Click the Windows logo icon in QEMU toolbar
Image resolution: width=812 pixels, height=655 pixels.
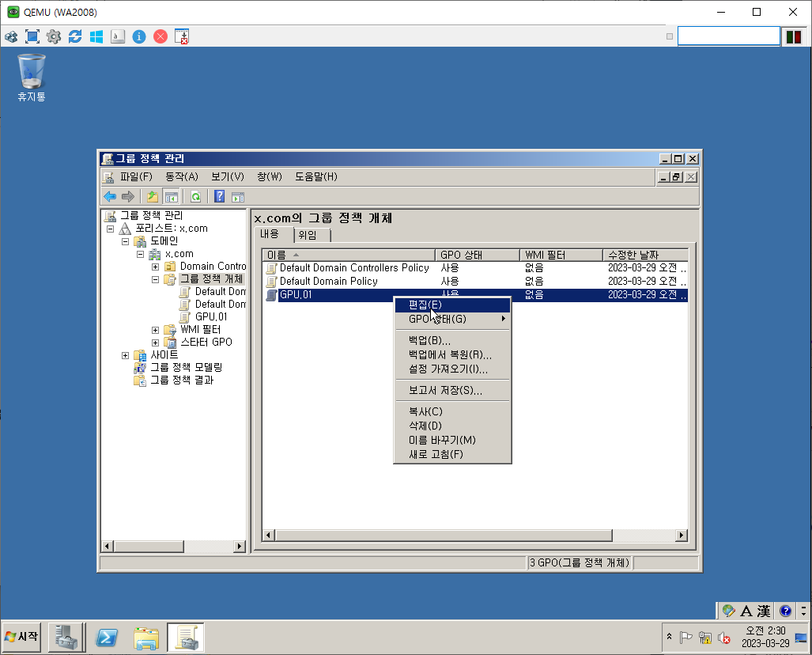tap(96, 36)
